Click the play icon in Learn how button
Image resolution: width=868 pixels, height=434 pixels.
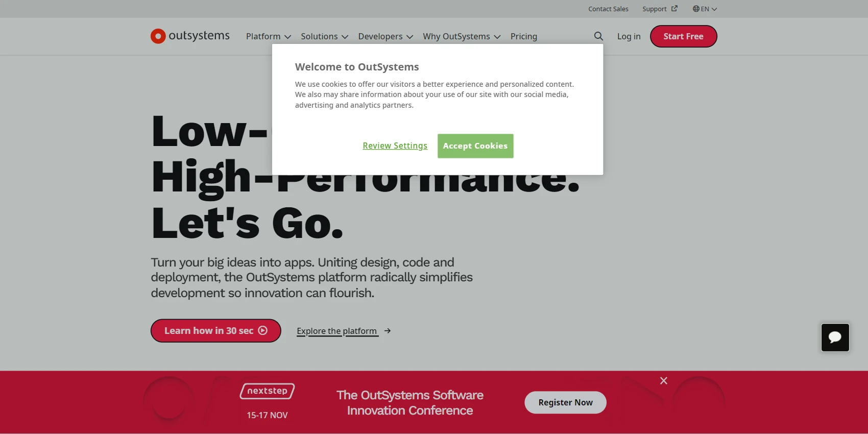tap(263, 330)
